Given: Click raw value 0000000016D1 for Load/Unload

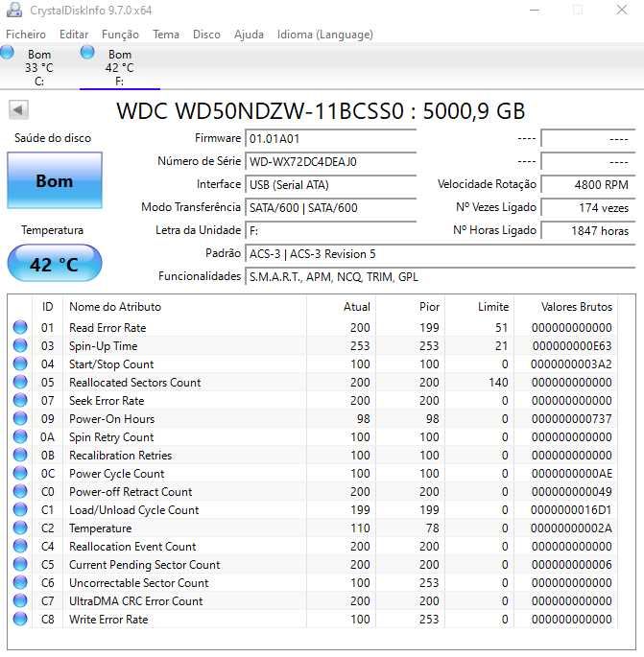Looking at the screenshot, I should (571, 510).
